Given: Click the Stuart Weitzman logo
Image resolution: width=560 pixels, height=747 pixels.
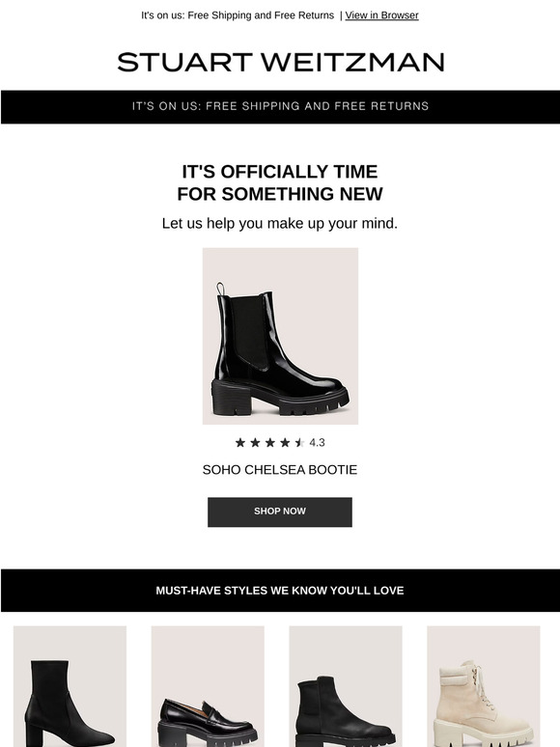Looking at the screenshot, I should coord(280,63).
